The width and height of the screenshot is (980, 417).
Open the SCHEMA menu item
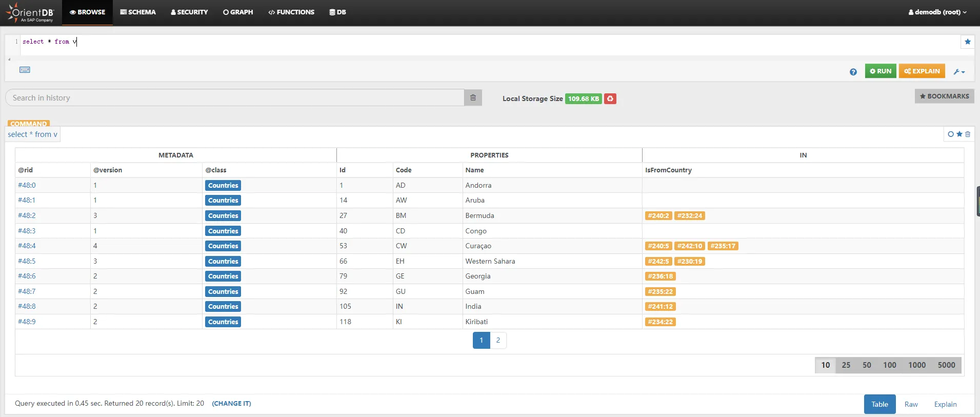point(138,12)
